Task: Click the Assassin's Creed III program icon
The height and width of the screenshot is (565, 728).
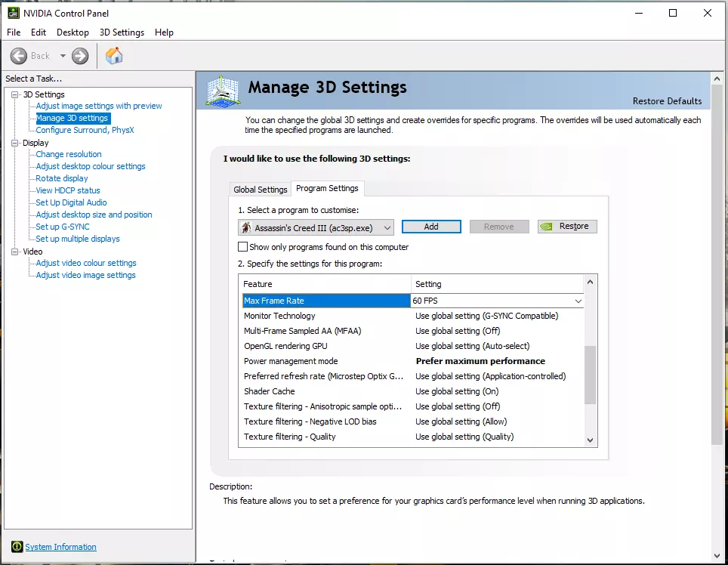Action: tap(245, 227)
